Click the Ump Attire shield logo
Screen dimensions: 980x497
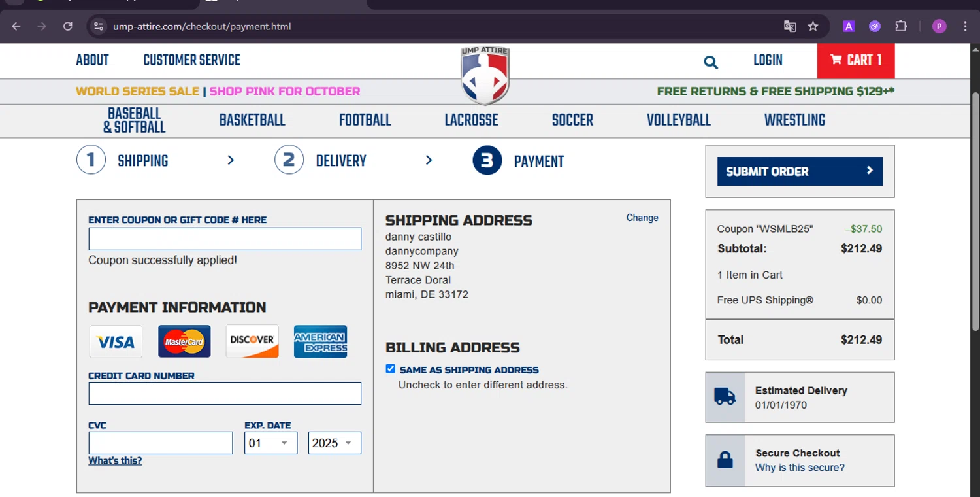point(485,75)
